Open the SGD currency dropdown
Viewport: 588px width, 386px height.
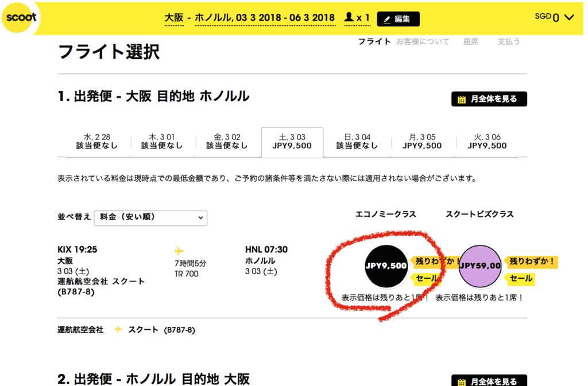click(x=554, y=17)
